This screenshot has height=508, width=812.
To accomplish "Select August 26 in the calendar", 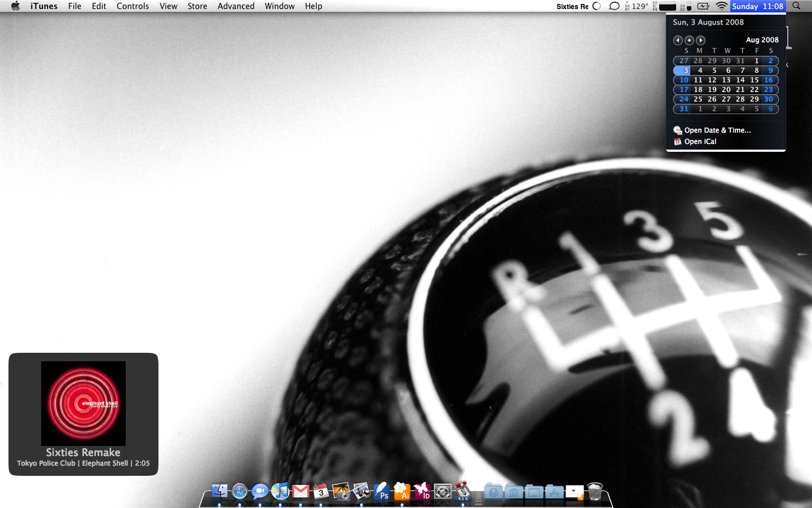I will [712, 99].
